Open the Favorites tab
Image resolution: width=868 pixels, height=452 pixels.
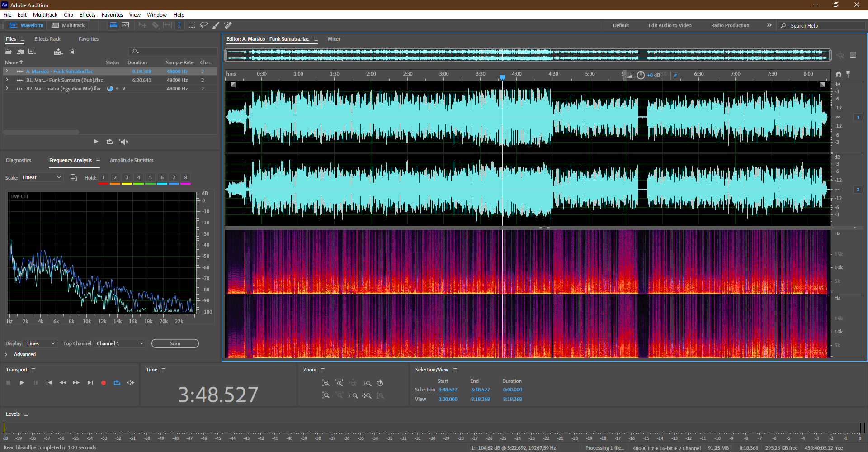click(89, 39)
